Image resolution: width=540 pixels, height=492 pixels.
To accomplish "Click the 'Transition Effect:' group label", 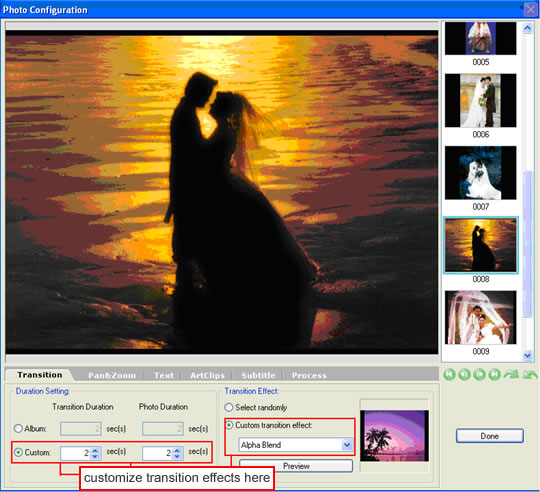I will [x=251, y=391].
